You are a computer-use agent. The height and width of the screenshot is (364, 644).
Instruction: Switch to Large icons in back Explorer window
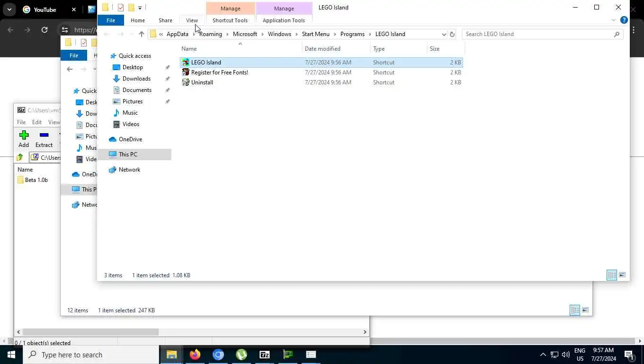point(585,310)
